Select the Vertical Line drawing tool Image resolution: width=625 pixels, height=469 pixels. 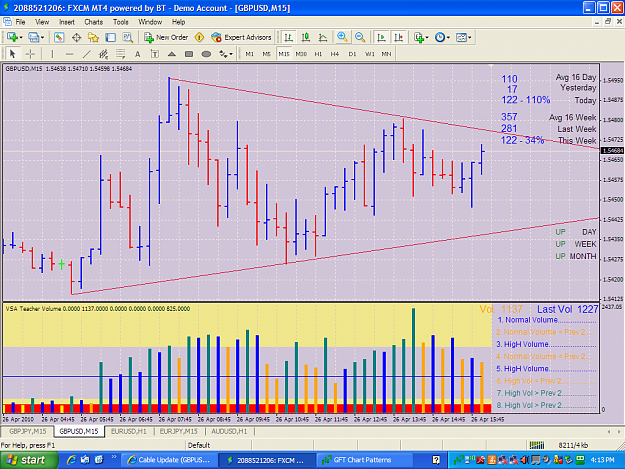click(52, 54)
